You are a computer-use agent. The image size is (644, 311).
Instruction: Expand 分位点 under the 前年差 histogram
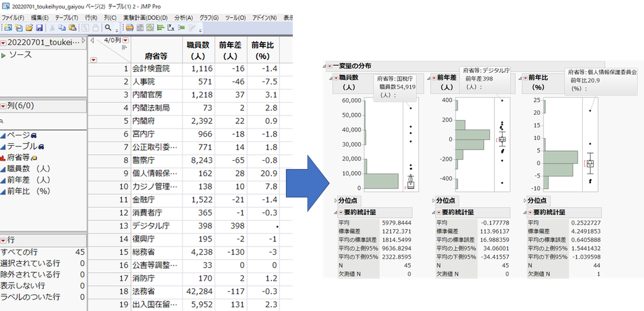[433, 201]
